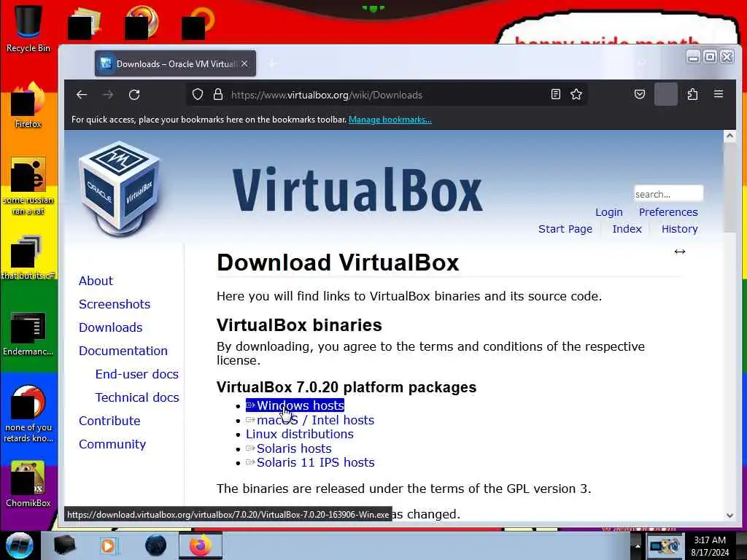This screenshot has height=560, width=747.
Task: Open Contribute in the sidebar
Action: (109, 421)
